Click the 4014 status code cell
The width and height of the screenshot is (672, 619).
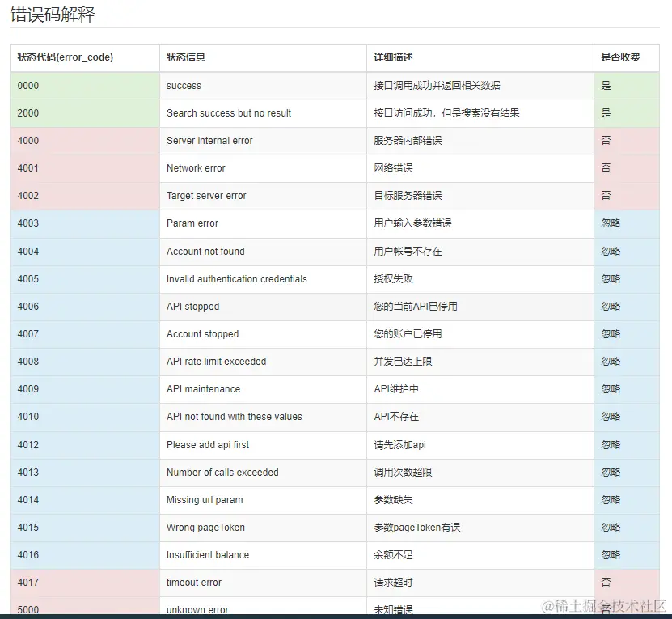point(85,500)
